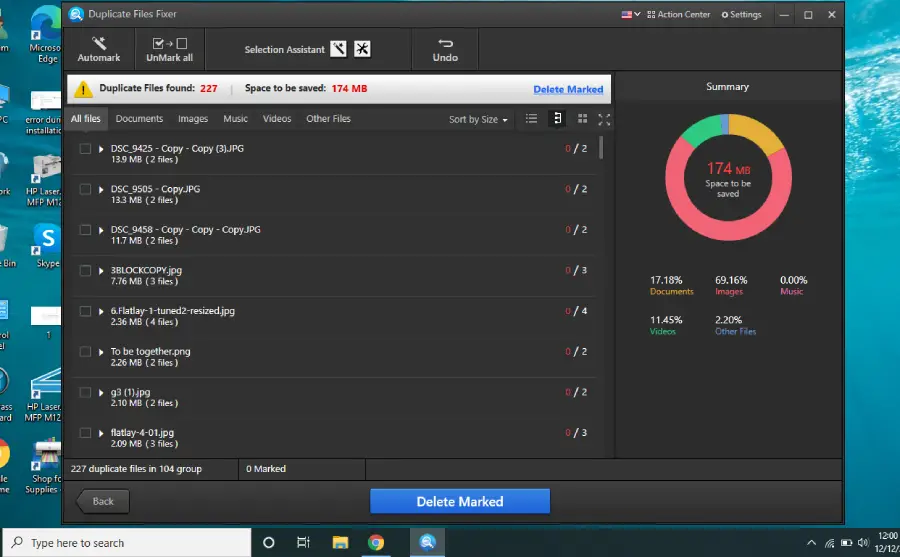Image resolution: width=900 pixels, height=557 pixels.
Task: Click the Duplicate Files Fixer logo icon
Action: point(76,14)
